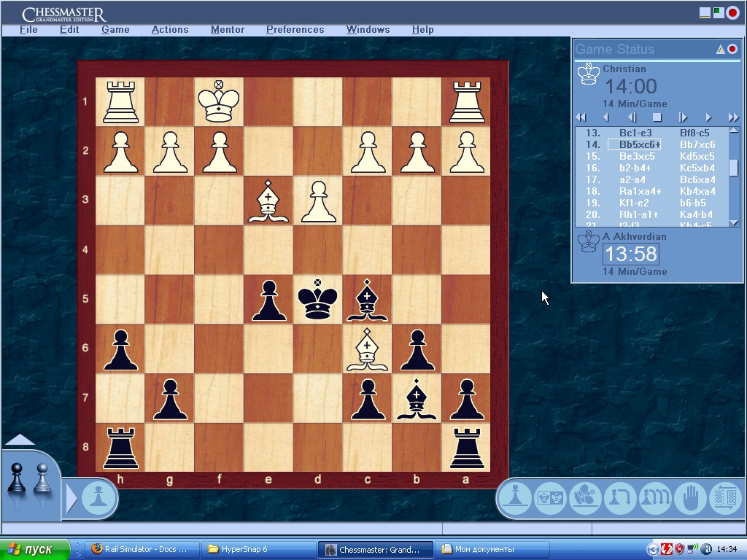This screenshot has height=560, width=747.
Task: Click the pawn with three arrows icon
Action: point(656,497)
